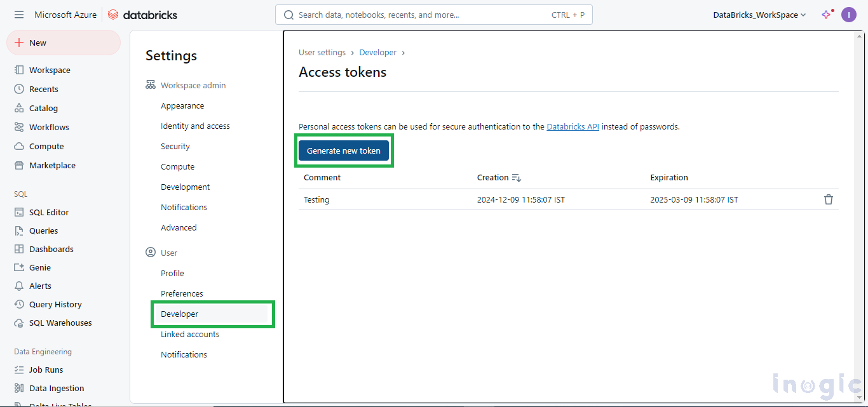The height and width of the screenshot is (407, 868).
Task: Delete the Testing token via trash icon
Action: point(829,199)
